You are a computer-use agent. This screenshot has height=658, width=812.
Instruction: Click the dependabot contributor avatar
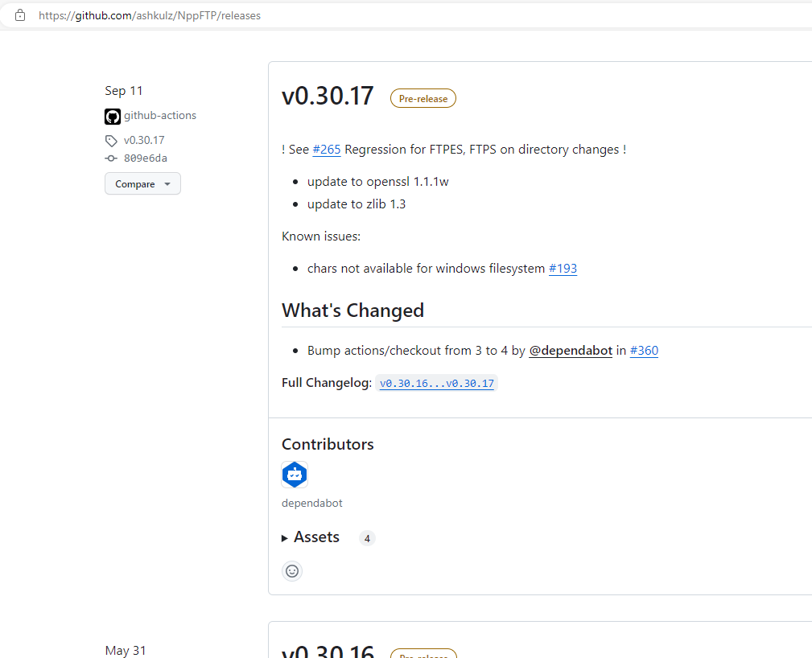point(295,475)
